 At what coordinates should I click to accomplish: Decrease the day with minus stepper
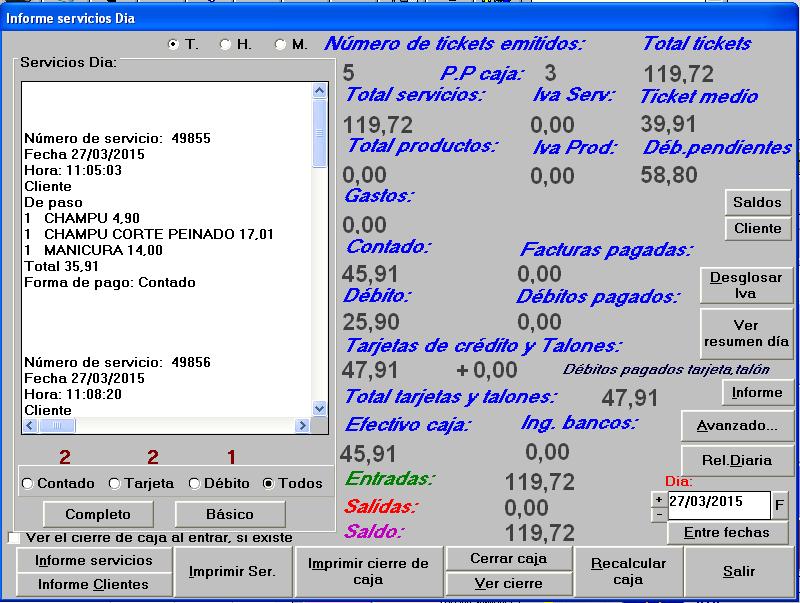659,514
